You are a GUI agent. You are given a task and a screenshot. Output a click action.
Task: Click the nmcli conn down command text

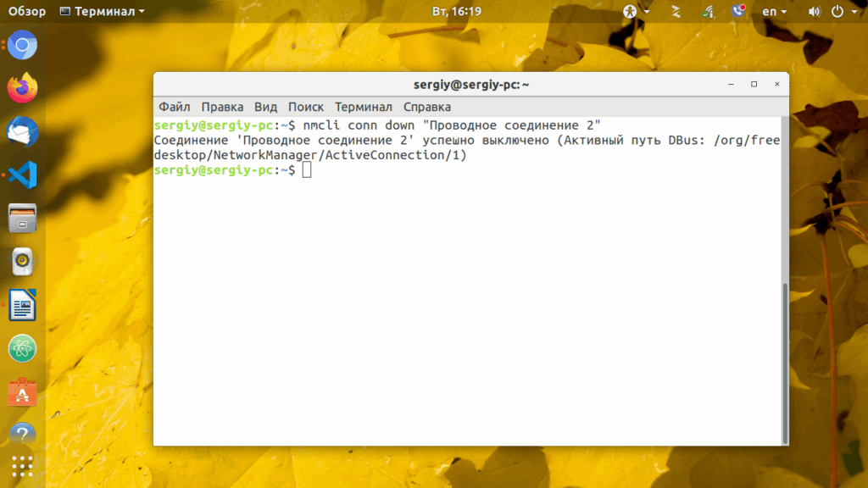pos(451,125)
